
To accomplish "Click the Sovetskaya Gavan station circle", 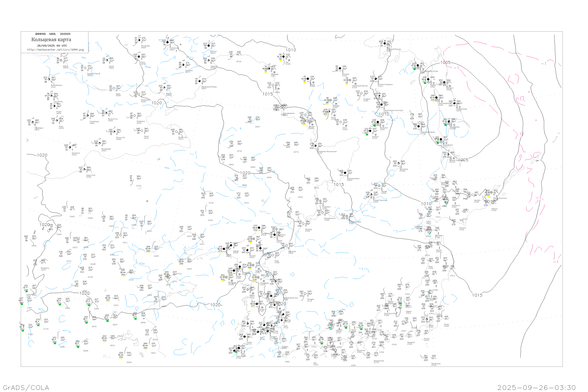I will [418, 126].
